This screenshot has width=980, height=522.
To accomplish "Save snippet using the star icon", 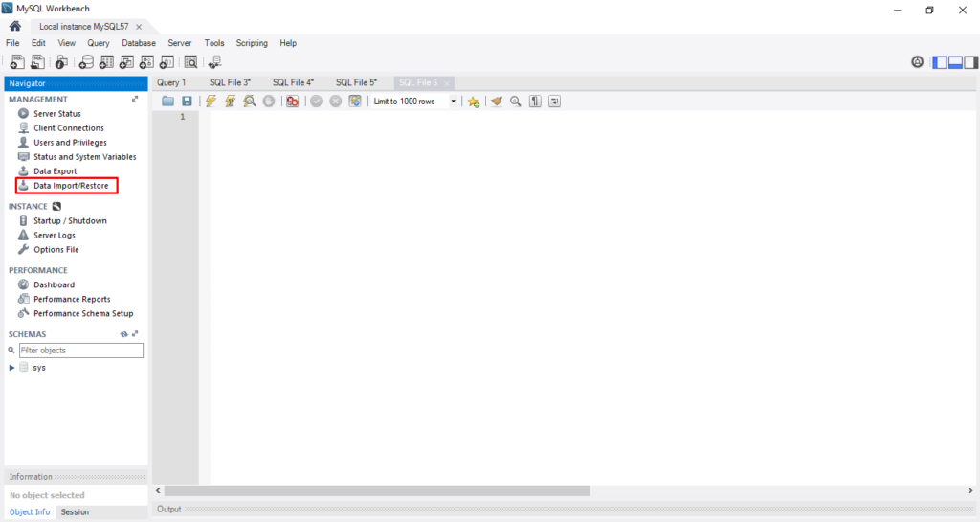I will [x=474, y=102].
